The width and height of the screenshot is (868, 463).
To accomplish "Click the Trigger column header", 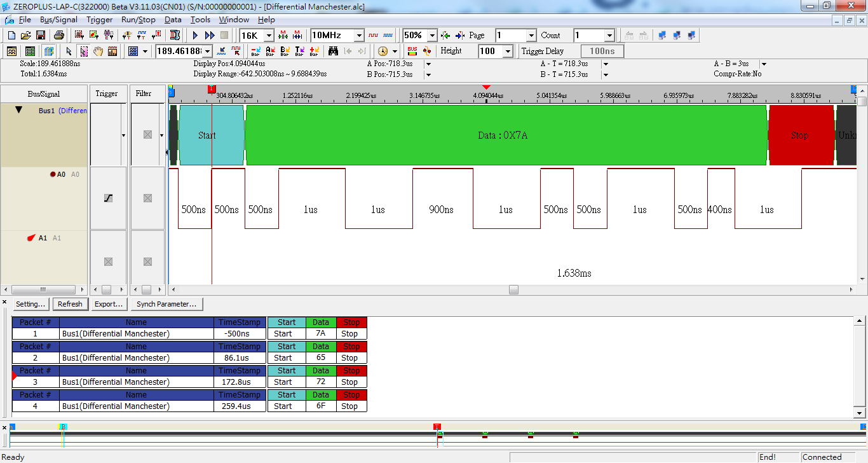I will click(107, 93).
